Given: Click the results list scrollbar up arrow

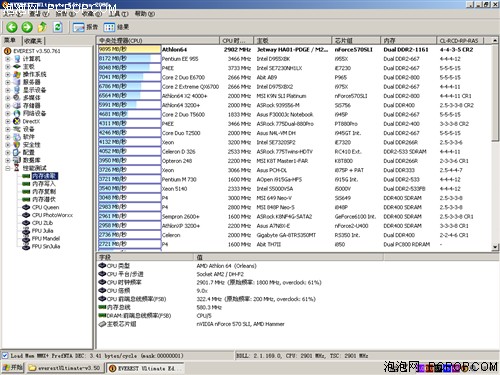Looking at the screenshot, I should (x=495, y=41).
